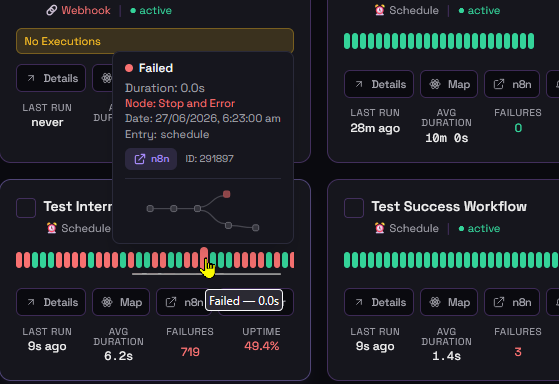This screenshot has height=384, width=559.
Task: Click the Details arrow icon on the 28m ago card
Action: pos(359,84)
